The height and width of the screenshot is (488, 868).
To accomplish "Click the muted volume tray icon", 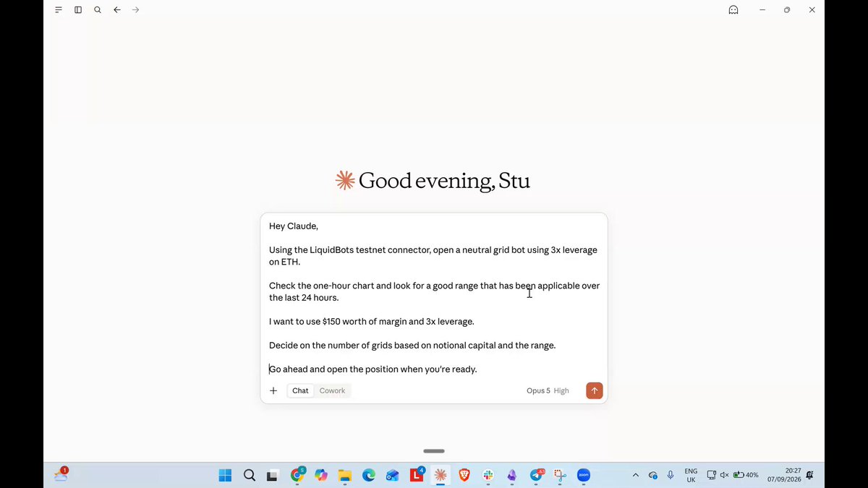I will click(724, 475).
